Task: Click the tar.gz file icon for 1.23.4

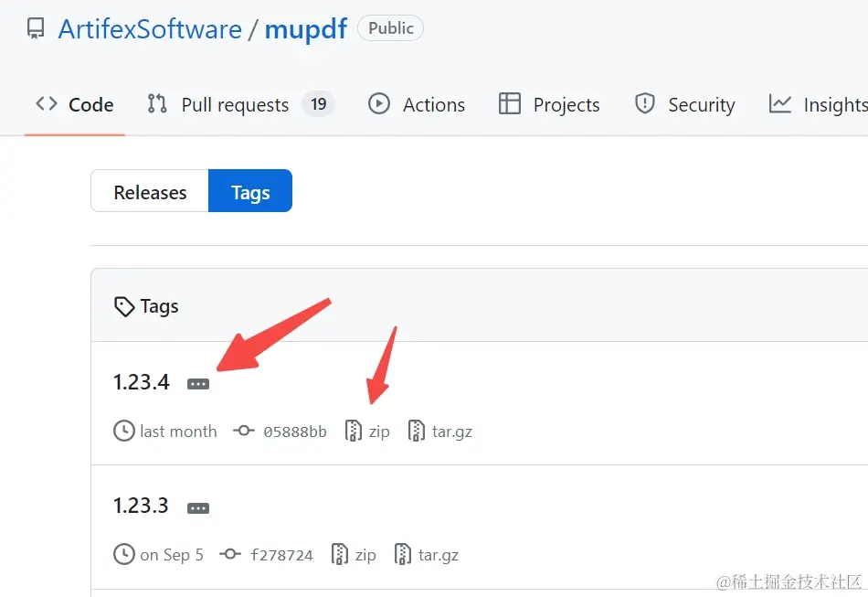Action: (417, 431)
